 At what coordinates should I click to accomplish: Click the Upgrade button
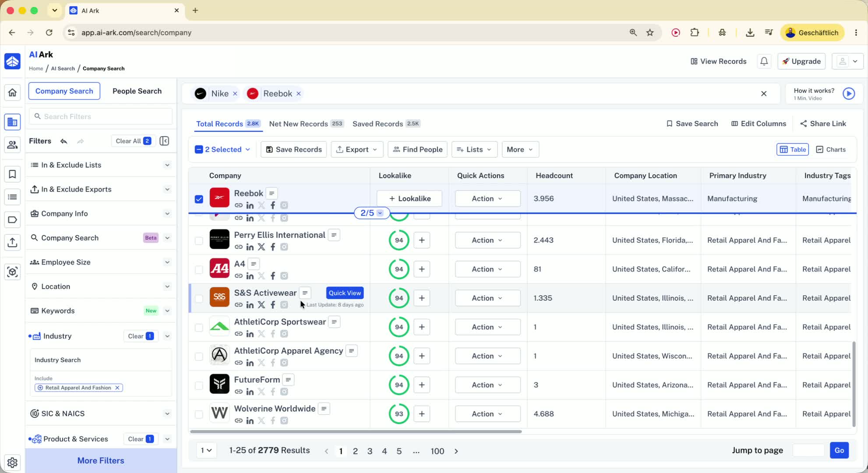pos(801,61)
